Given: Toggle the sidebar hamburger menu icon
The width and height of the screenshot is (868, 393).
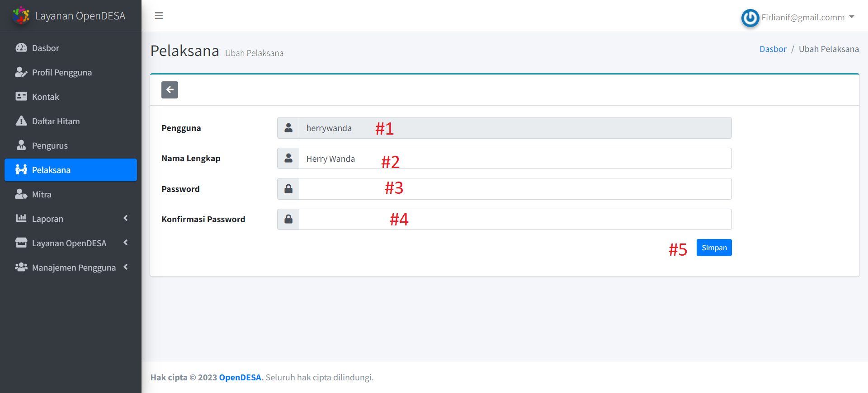Looking at the screenshot, I should (159, 16).
